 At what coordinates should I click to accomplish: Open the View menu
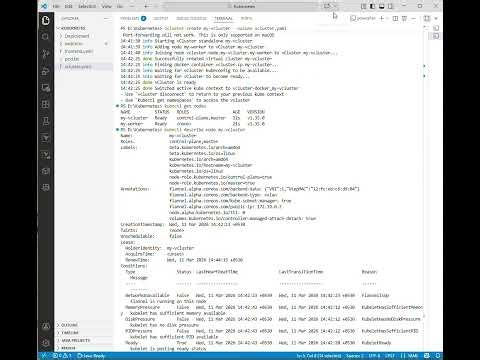[106, 6]
